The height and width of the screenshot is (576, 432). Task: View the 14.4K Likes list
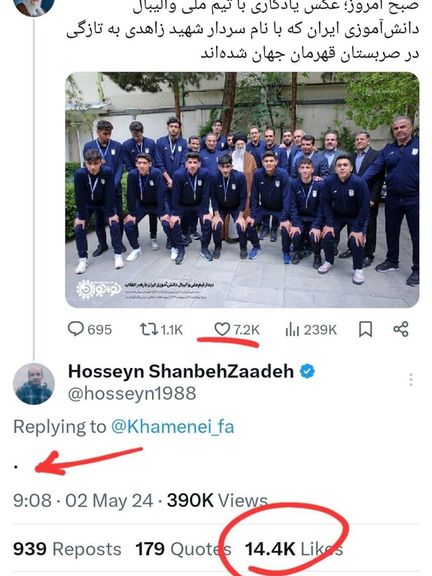pos(294,549)
